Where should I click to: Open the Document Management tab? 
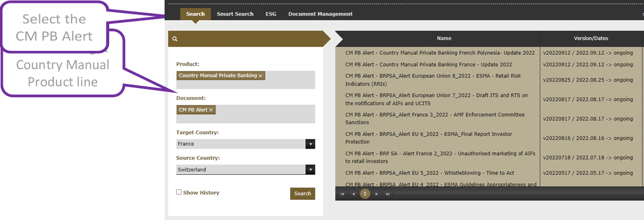321,14
